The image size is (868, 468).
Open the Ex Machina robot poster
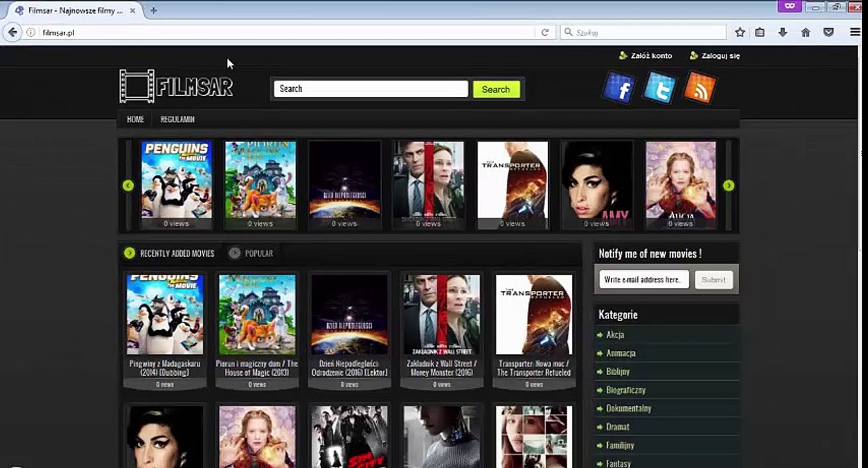[x=442, y=437]
